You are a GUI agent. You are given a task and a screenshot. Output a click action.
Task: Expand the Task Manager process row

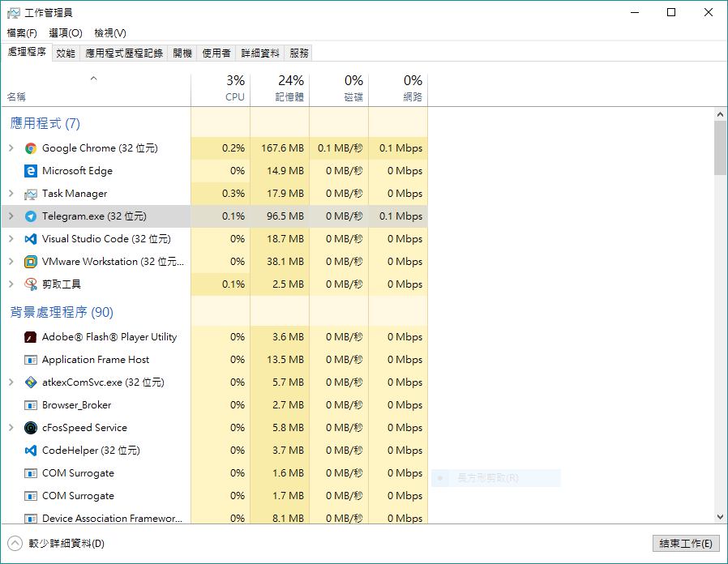click(11, 194)
